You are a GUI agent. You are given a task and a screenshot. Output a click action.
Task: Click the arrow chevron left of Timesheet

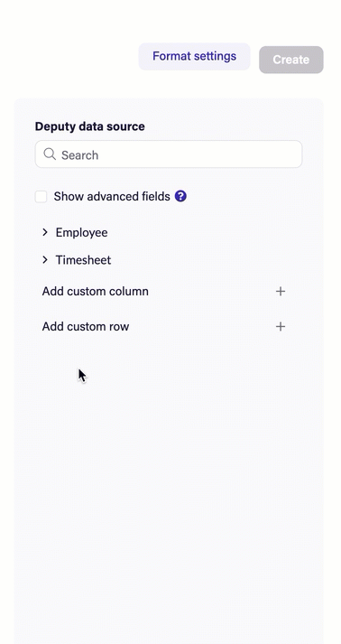pyautogui.click(x=45, y=260)
